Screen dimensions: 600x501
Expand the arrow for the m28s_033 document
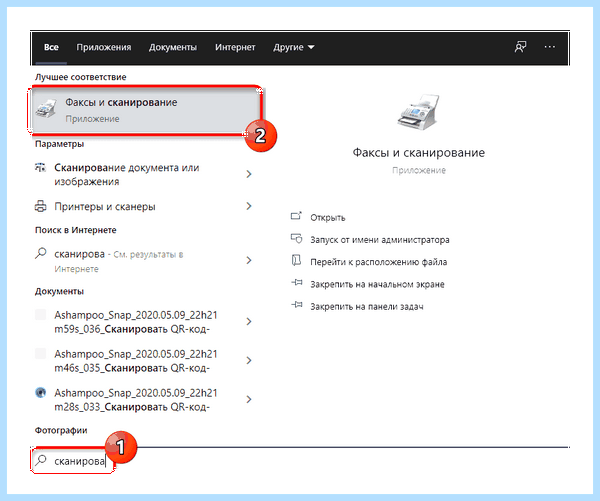click(249, 399)
